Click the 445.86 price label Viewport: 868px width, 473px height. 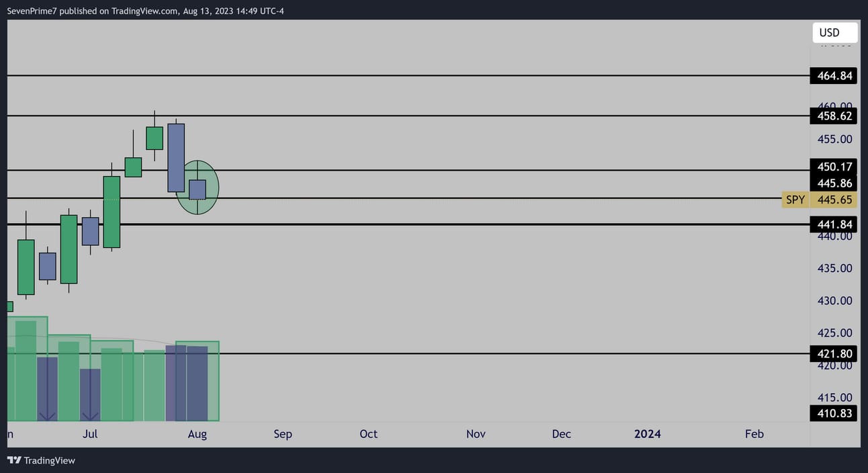(835, 183)
